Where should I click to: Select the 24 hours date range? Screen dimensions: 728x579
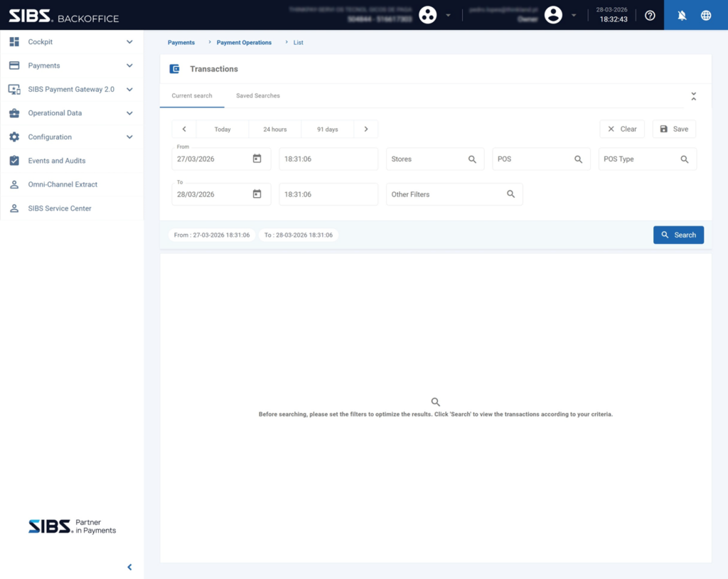point(275,129)
